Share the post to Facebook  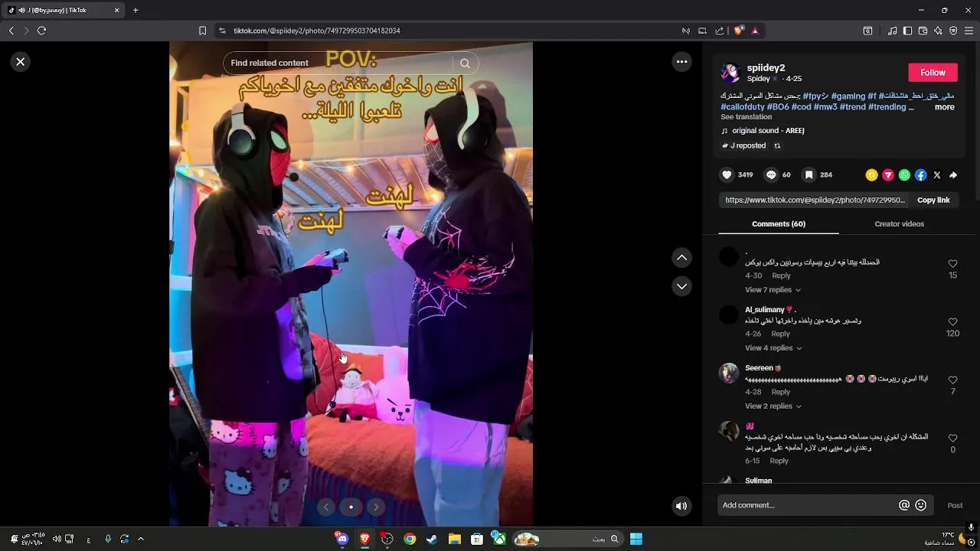click(x=920, y=175)
